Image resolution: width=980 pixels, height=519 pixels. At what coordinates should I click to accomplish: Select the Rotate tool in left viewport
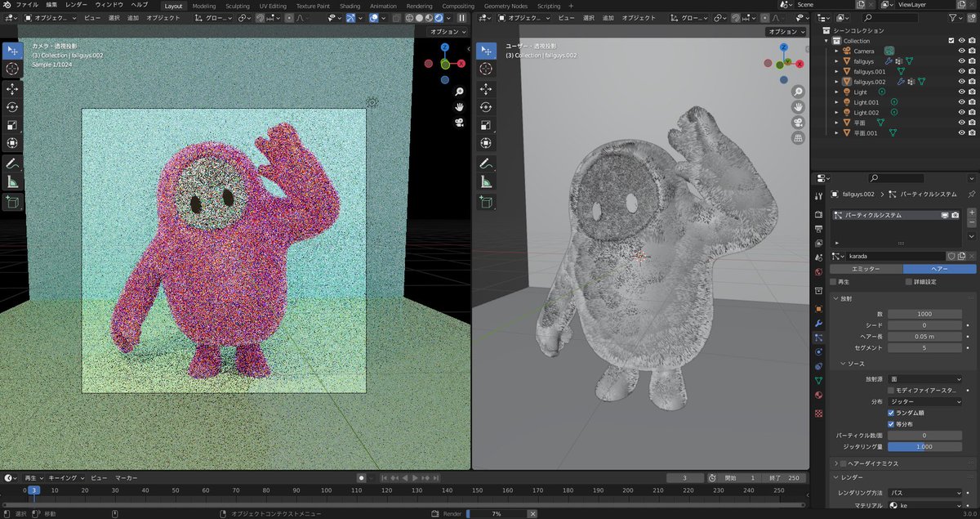click(12, 107)
